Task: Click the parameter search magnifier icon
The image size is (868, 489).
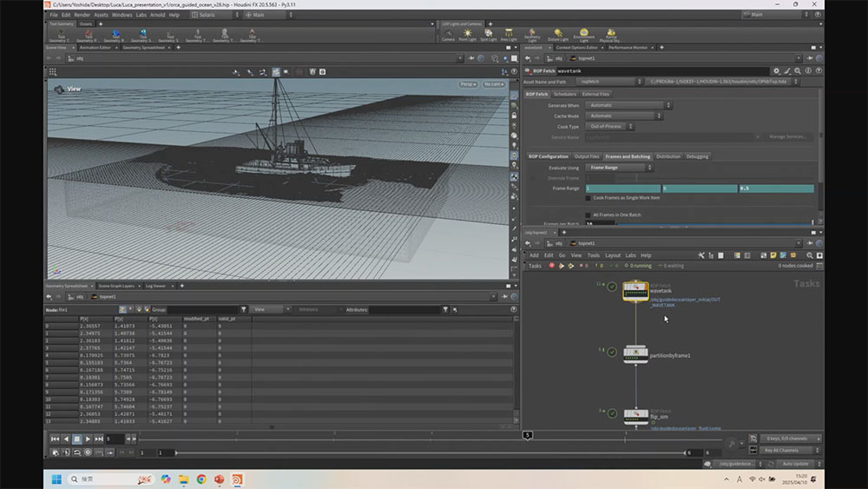Action: pos(798,71)
